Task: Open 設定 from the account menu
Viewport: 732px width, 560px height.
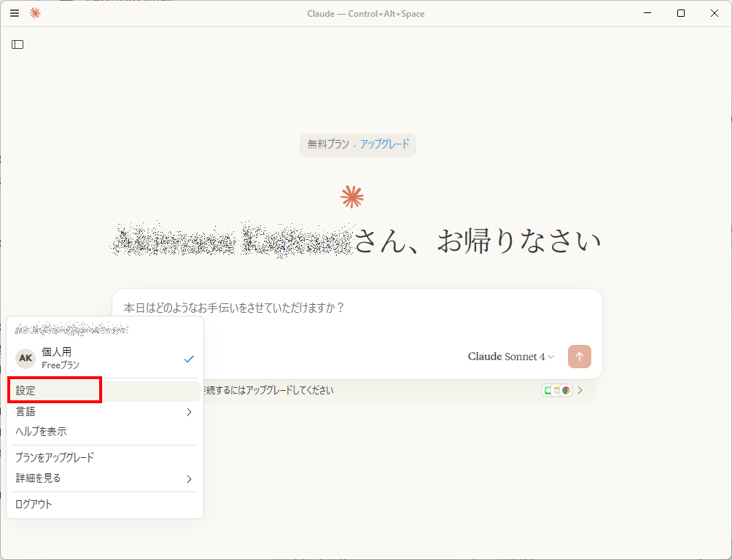Action: (105, 391)
